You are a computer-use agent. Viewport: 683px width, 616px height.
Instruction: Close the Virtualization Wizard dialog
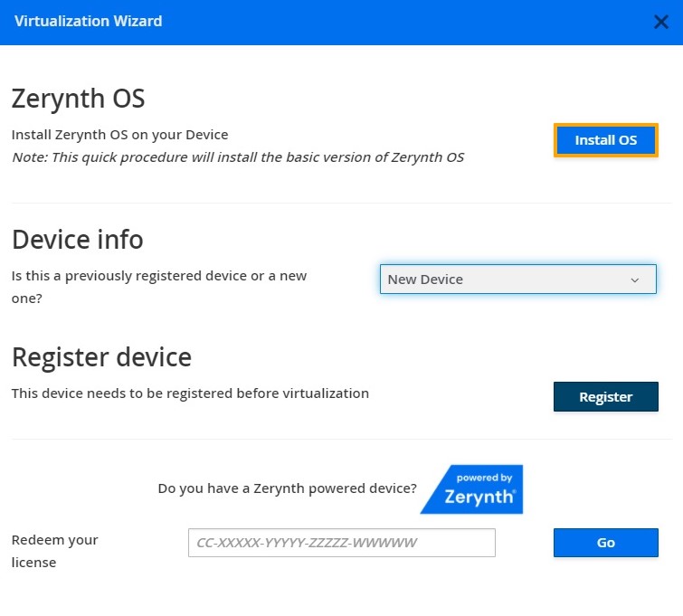pos(660,22)
